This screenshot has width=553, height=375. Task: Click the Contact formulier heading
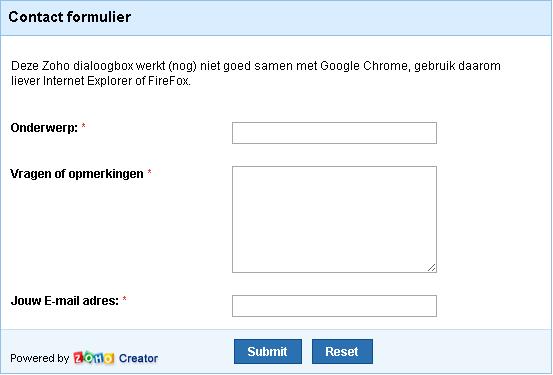tap(69, 17)
